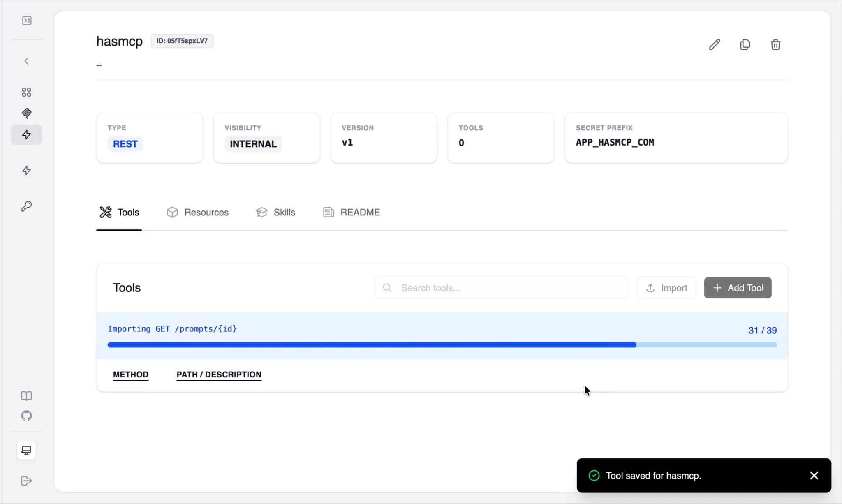Screen dimensions: 842x504
Task: Click the back chevron in sidebar
Action: tap(26, 61)
